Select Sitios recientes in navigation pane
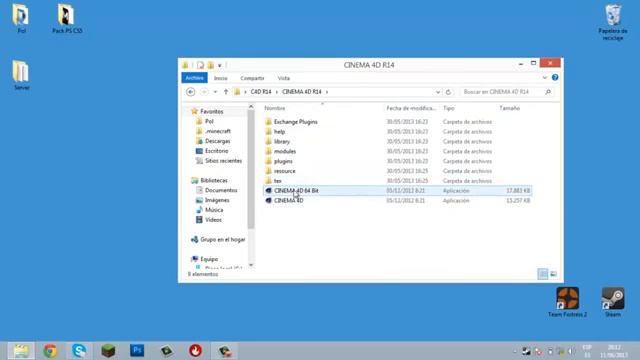 pyautogui.click(x=223, y=160)
